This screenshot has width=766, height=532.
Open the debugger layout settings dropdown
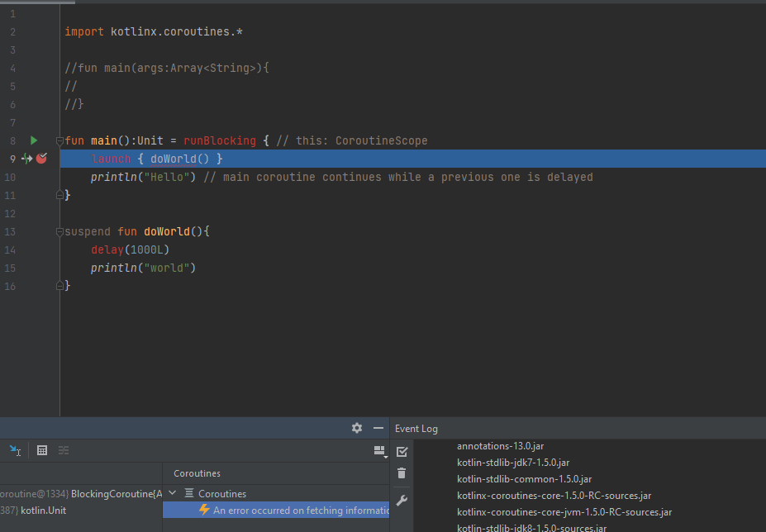(380, 451)
